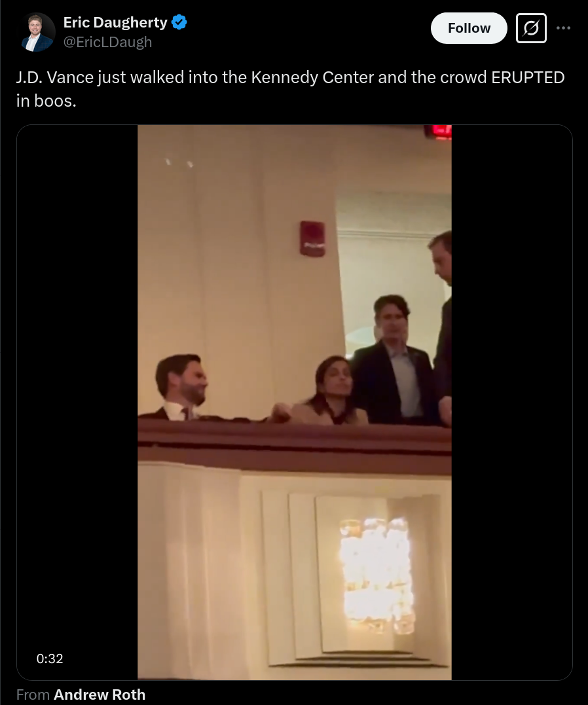Open Andrew Roth's profile link
Screen dimensions: 588x705
coord(100,695)
